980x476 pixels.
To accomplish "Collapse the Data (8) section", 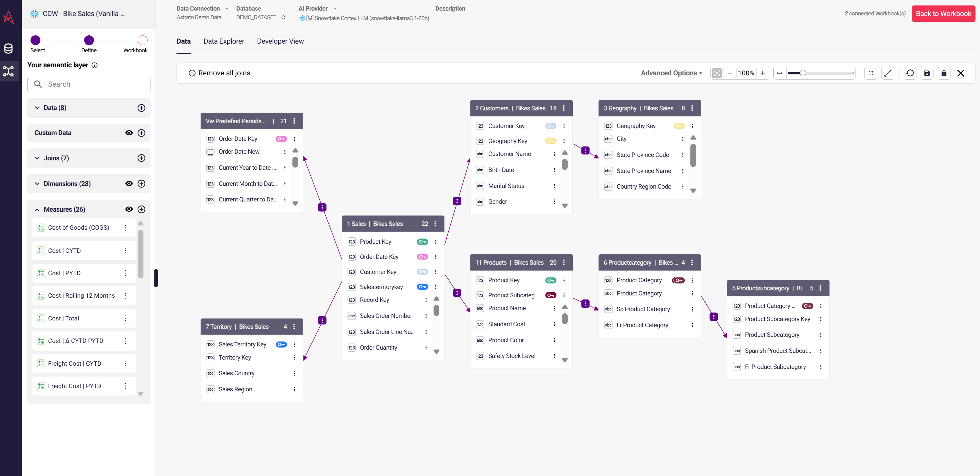I will pos(37,107).
